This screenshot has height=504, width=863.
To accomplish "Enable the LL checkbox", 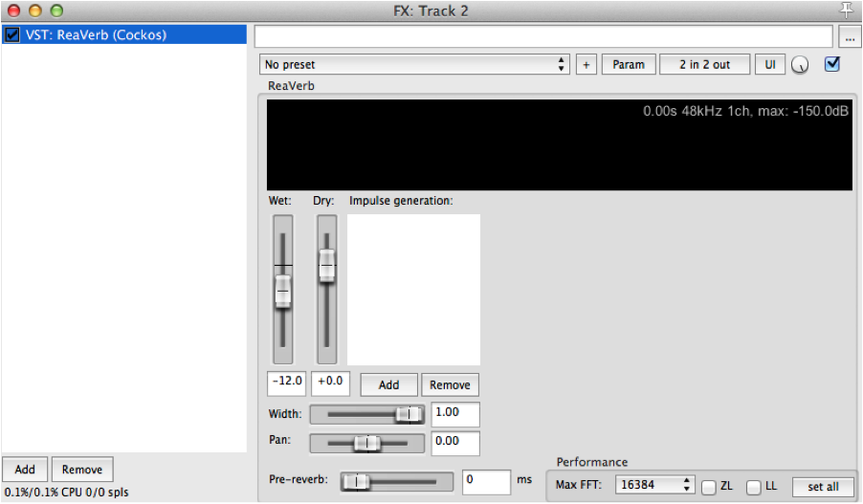I will pos(754,487).
